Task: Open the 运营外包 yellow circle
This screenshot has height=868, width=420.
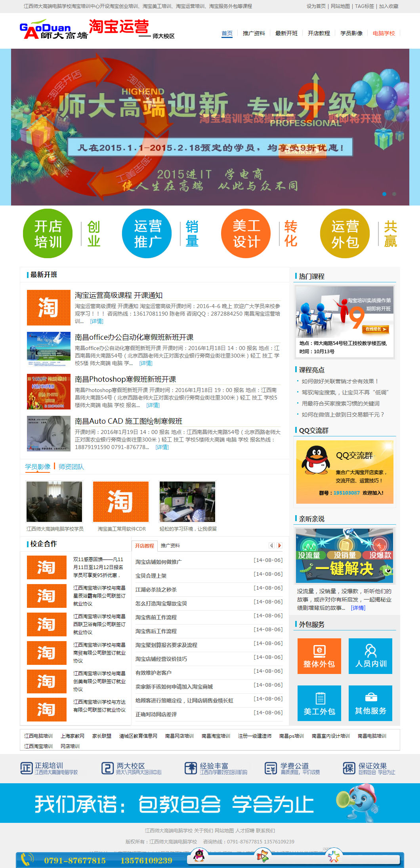Action: pos(345,234)
